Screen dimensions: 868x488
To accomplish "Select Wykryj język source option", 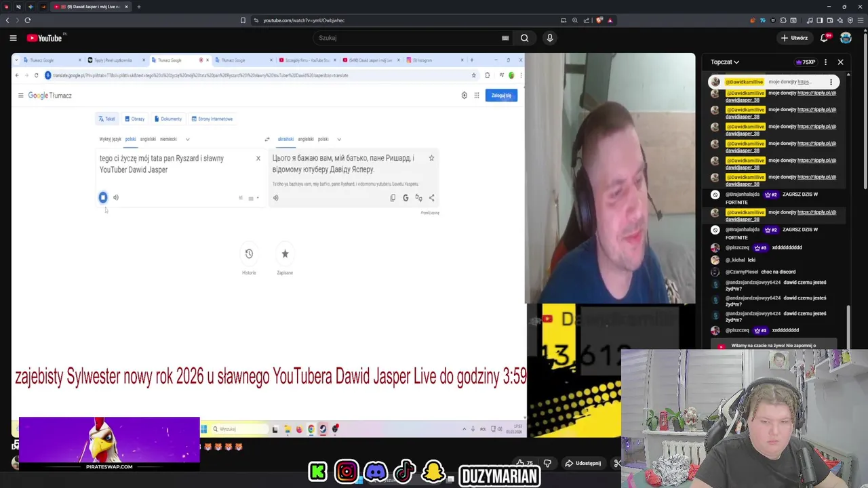I will [x=110, y=139].
